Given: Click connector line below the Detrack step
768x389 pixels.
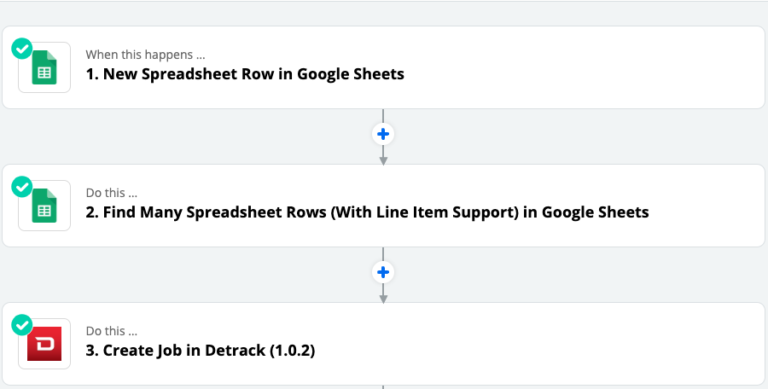Looking at the screenshot, I should [x=383, y=387].
